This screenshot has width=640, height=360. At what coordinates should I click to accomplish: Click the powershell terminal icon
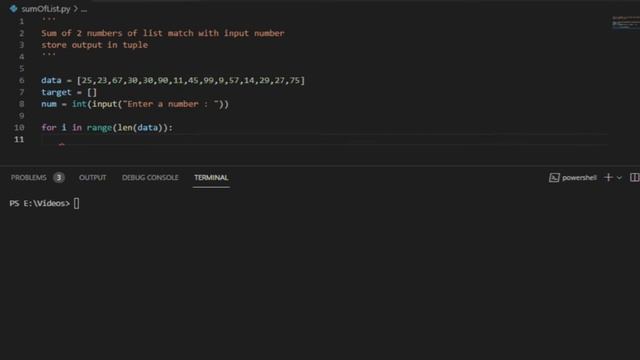(554, 178)
